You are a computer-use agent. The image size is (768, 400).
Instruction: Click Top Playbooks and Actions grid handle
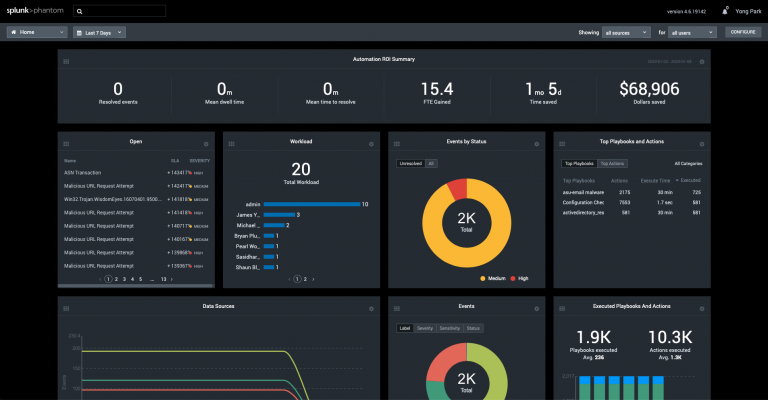click(562, 144)
